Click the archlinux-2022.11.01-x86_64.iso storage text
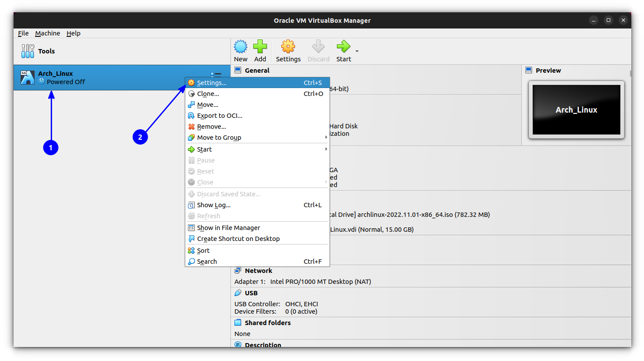Image resolution: width=644 pixels, height=361 pixels. (x=405, y=215)
